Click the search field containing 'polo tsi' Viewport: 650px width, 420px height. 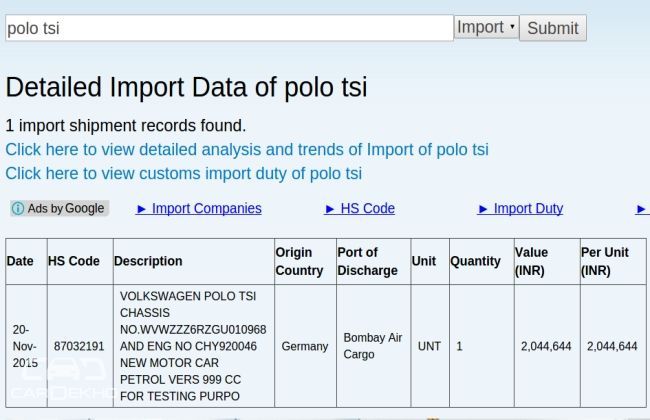(229, 28)
